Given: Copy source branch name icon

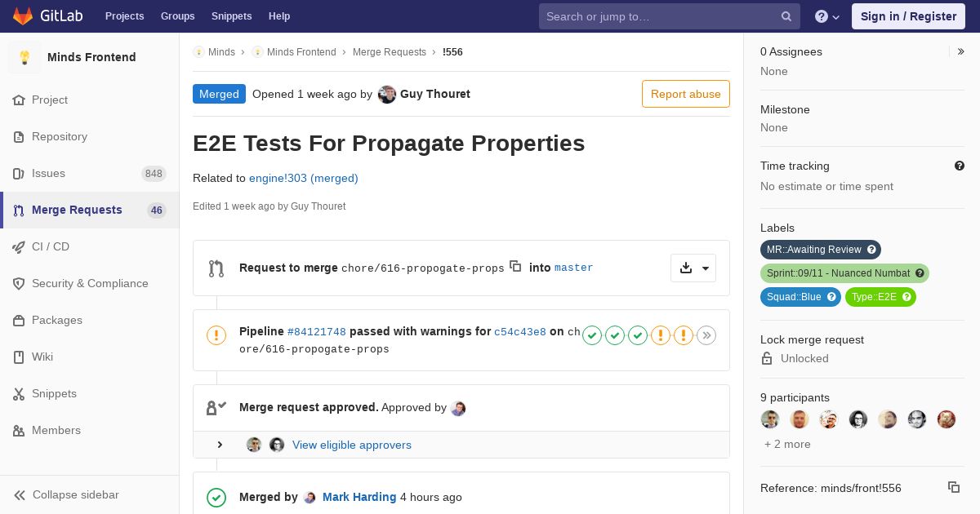Looking at the screenshot, I should point(515,266).
